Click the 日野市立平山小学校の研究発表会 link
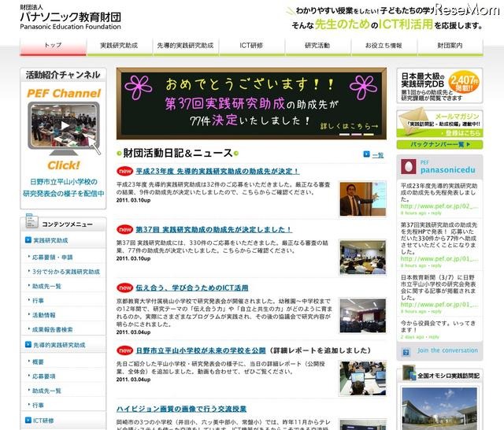The height and width of the screenshot is (430, 504). (63, 187)
